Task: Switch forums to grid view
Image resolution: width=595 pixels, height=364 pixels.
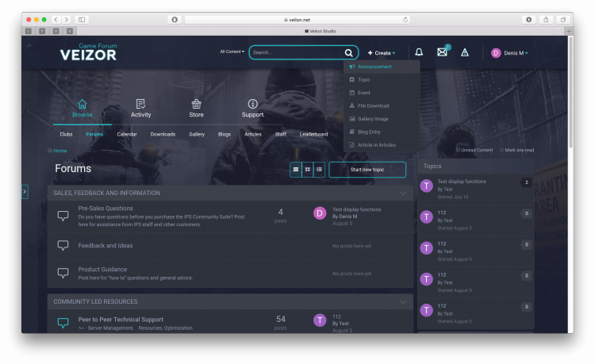Action: (x=308, y=169)
